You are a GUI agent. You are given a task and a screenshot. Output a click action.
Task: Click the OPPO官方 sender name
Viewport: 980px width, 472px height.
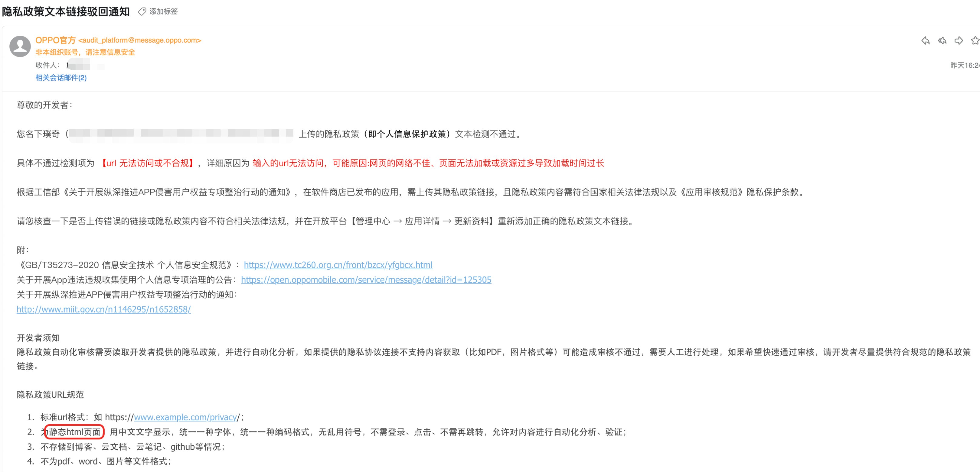56,40
